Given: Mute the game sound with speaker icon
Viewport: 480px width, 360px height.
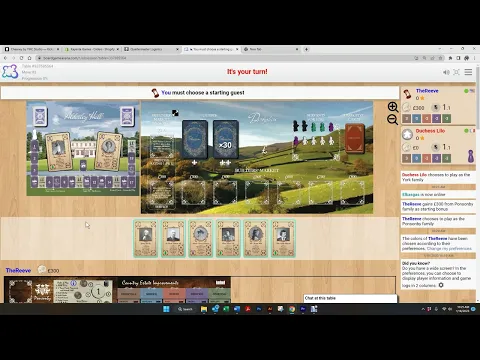Looking at the screenshot, I should pyautogui.click(x=446, y=72).
